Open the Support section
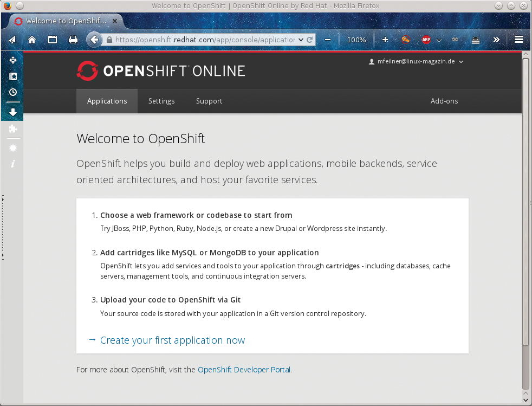The width and height of the screenshot is (532, 406). click(x=209, y=101)
